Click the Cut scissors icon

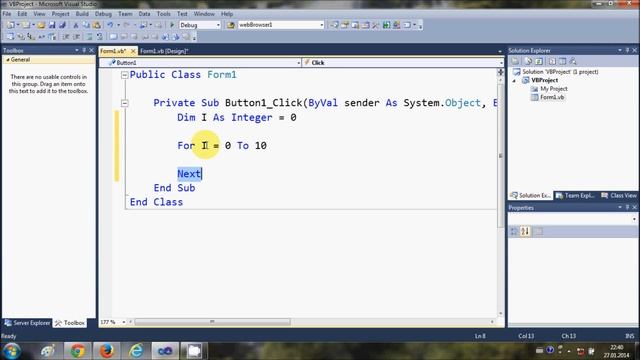point(76,25)
